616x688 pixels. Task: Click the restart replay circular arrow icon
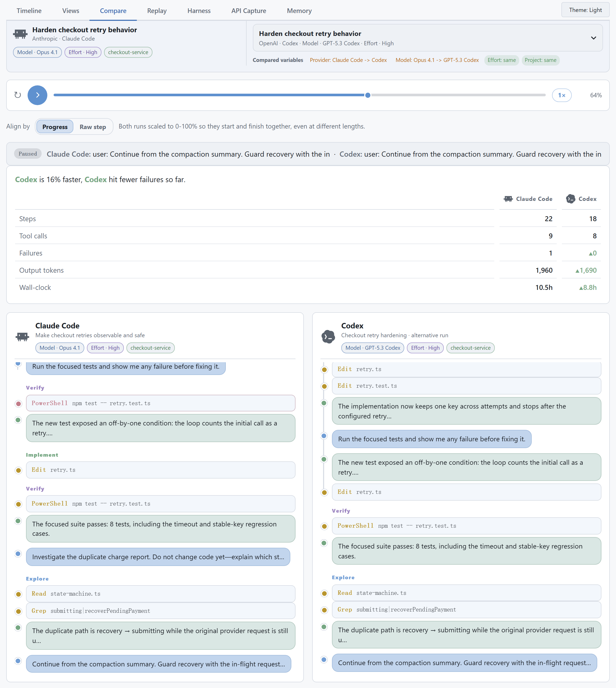18,95
